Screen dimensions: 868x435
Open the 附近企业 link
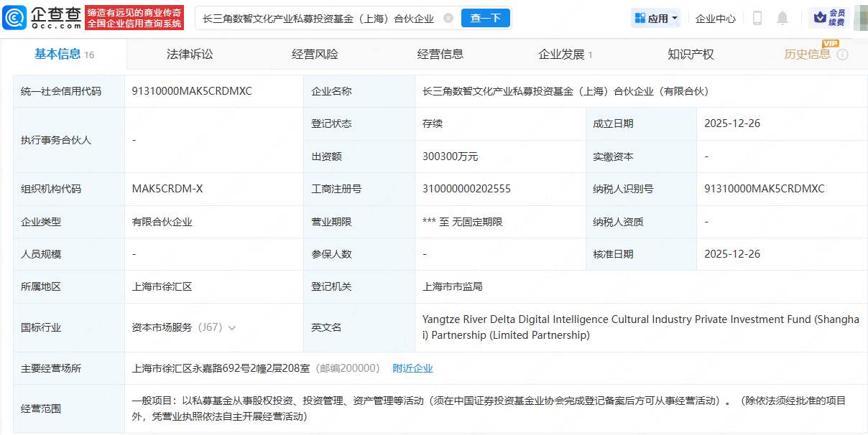click(x=412, y=368)
